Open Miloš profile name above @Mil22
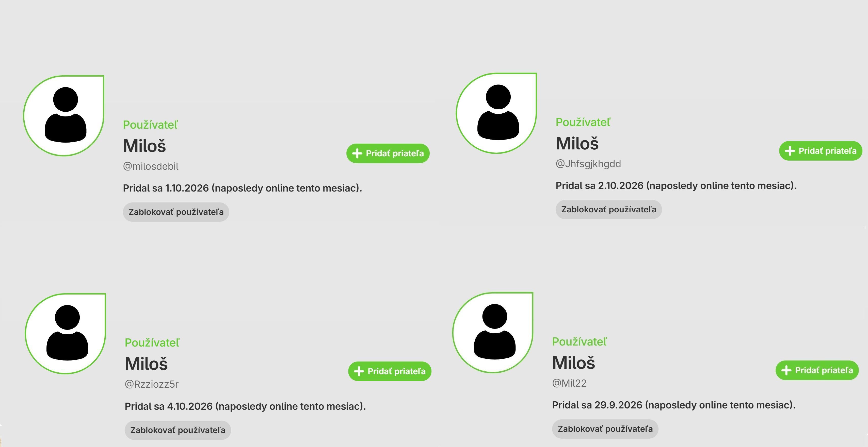 [573, 363]
